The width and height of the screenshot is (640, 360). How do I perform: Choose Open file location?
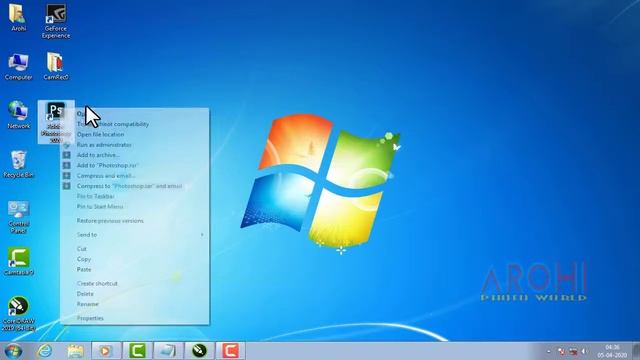(x=135, y=134)
